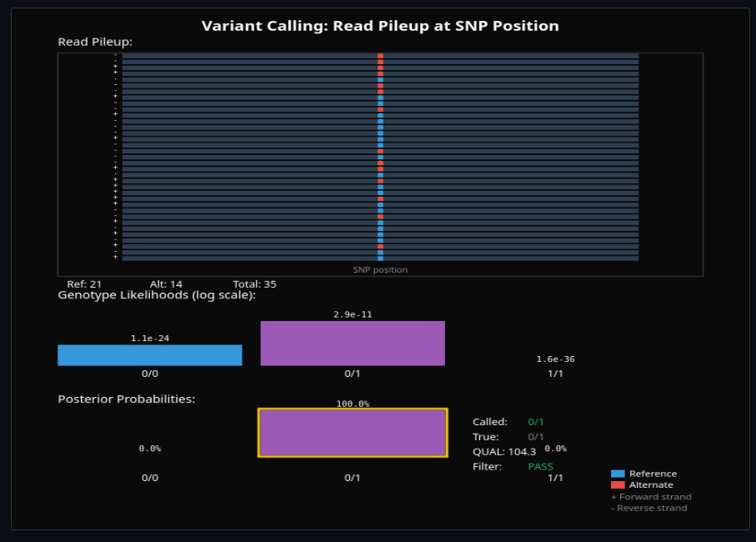Screen dimensions: 756x542
Task: Click the highlighted 100% posterior bar
Action: [353, 432]
